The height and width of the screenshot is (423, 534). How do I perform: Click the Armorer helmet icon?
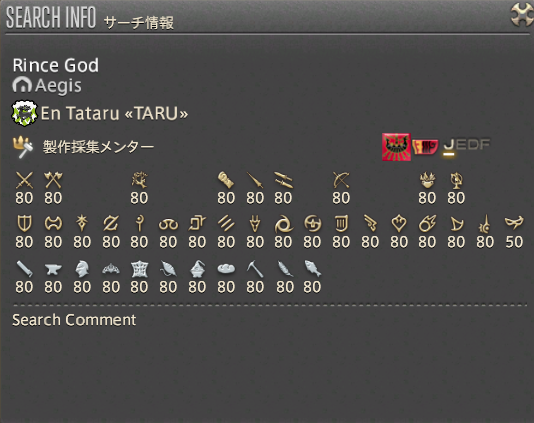82,269
